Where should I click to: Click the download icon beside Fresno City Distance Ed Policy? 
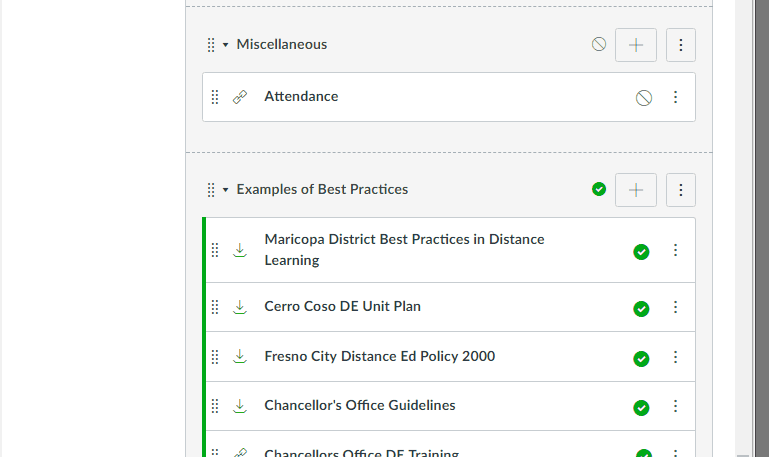pyautogui.click(x=240, y=356)
